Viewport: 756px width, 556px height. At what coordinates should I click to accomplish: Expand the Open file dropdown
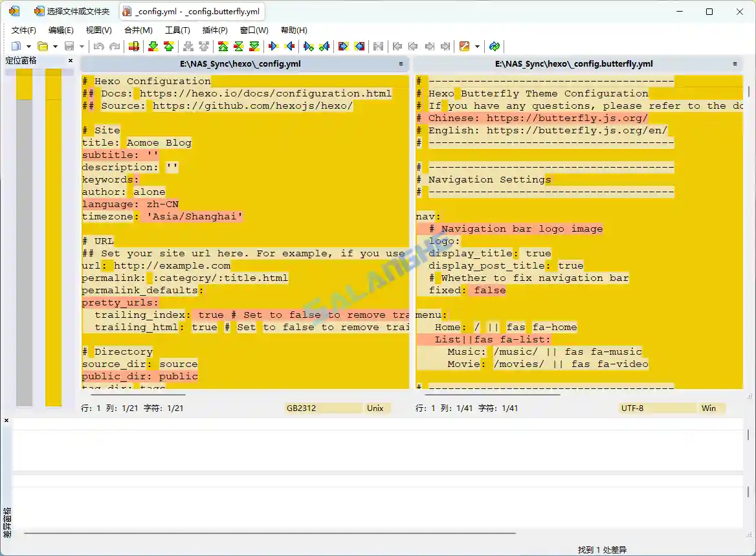(56, 46)
